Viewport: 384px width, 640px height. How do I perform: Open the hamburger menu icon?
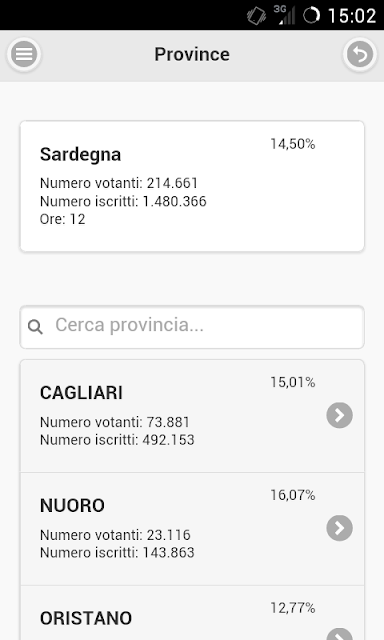coord(24,54)
